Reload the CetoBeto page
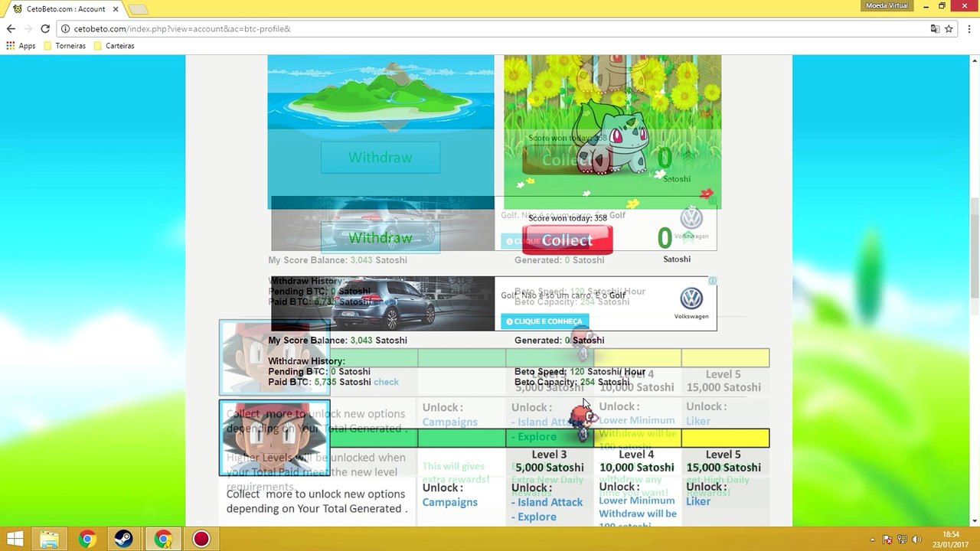This screenshot has width=980, height=551. click(x=45, y=28)
